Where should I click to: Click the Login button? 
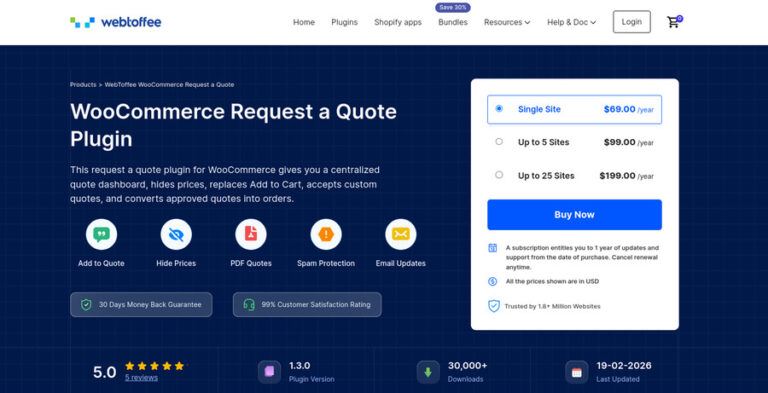[631, 22]
